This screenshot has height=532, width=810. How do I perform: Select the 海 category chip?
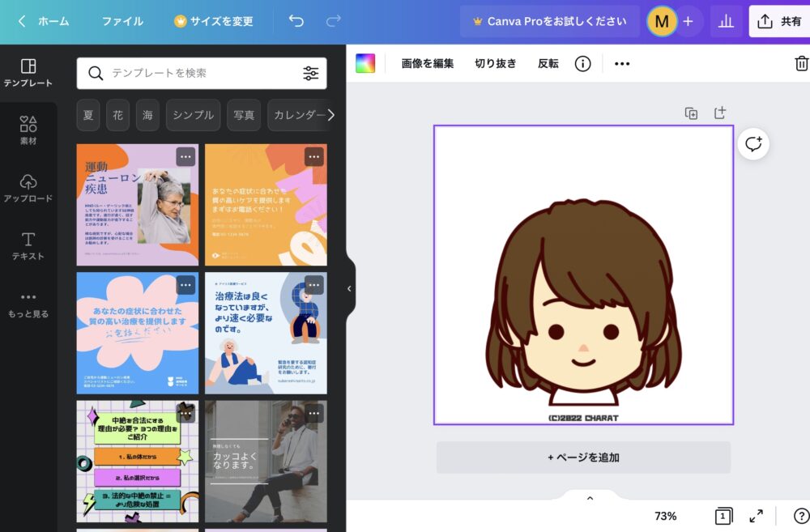(147, 115)
